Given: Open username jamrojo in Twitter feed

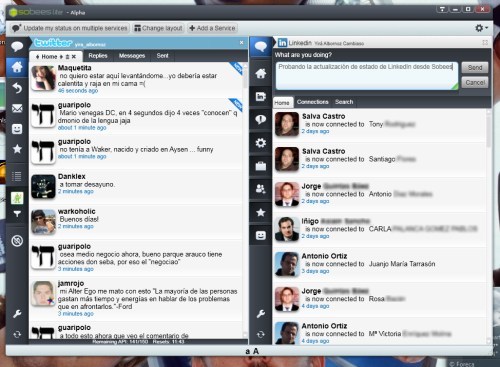Looking at the screenshot, I should pyautogui.click(x=71, y=283).
